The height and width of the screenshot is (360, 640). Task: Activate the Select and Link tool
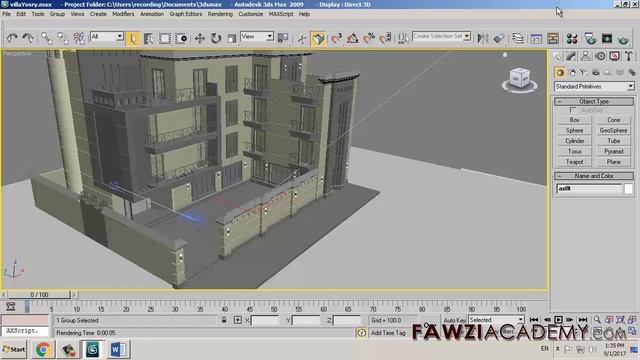click(x=46, y=38)
